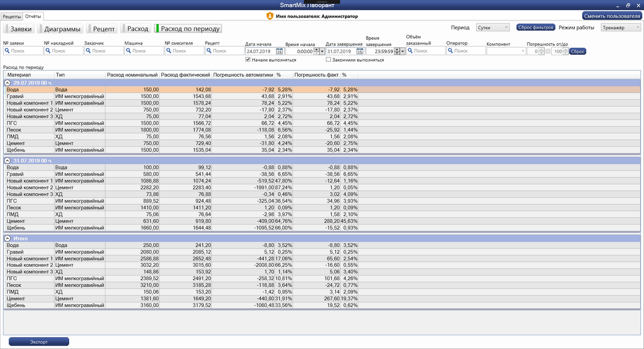Sort by Погрешность факт column header

(317, 75)
